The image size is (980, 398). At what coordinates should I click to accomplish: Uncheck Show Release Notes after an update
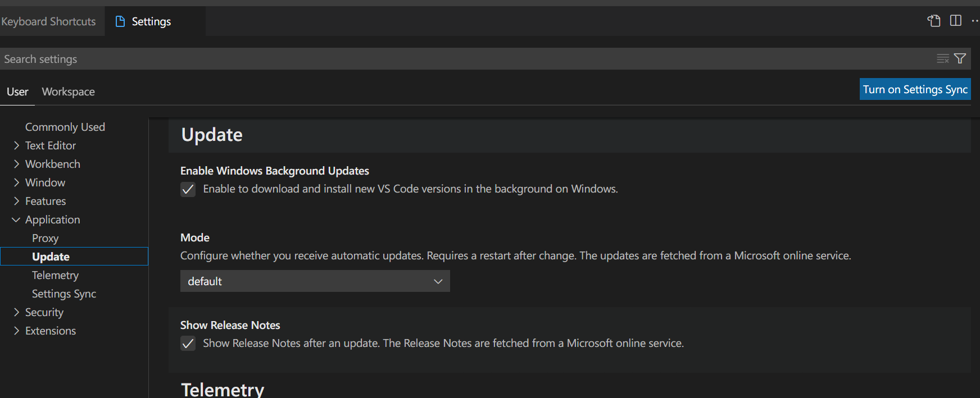(188, 343)
